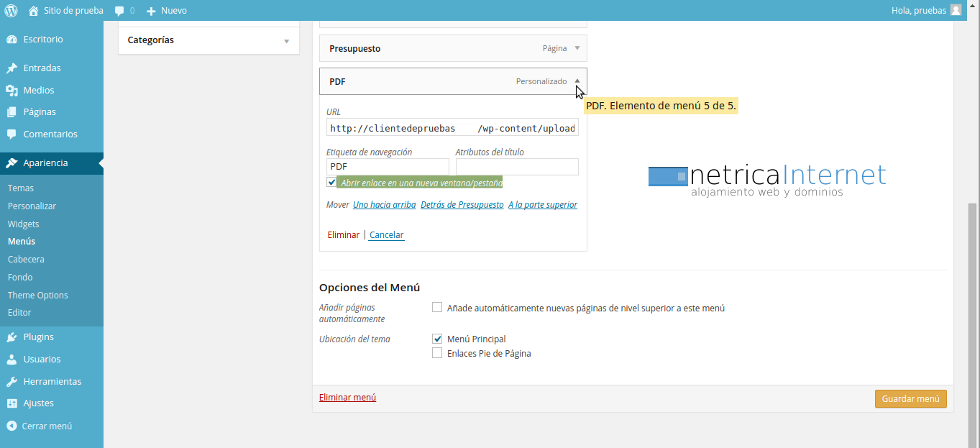Click the 'Eliminar menú' link

tap(347, 398)
